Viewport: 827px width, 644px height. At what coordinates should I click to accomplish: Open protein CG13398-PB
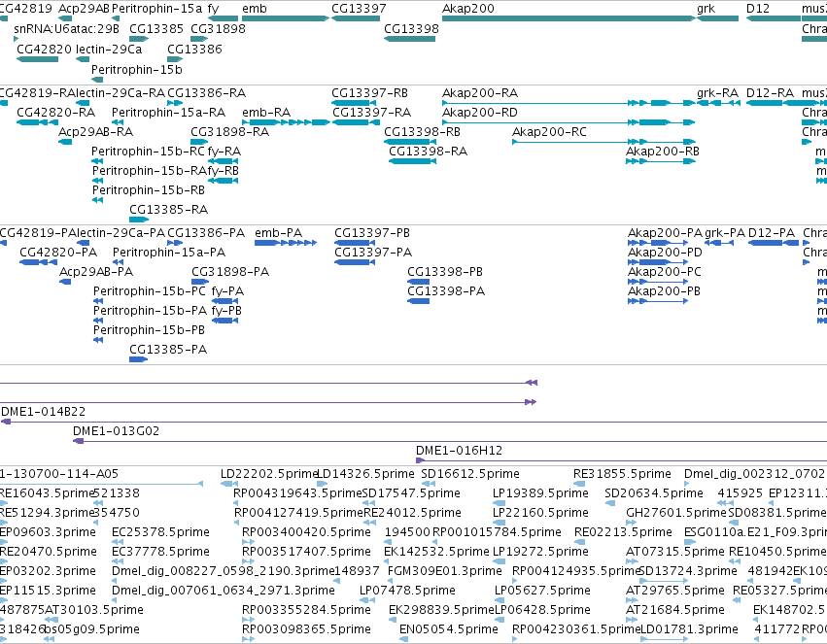pos(445,272)
